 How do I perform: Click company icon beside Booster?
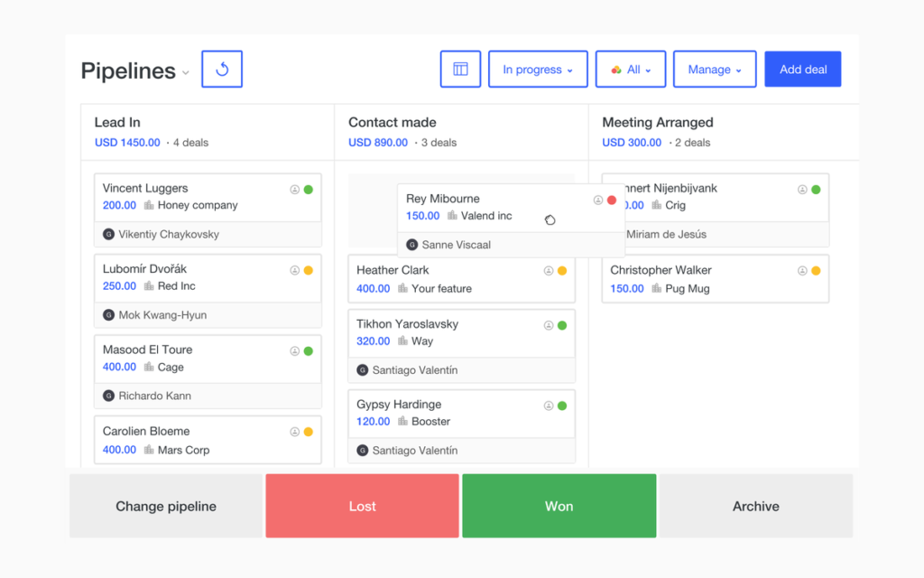pyautogui.click(x=403, y=421)
